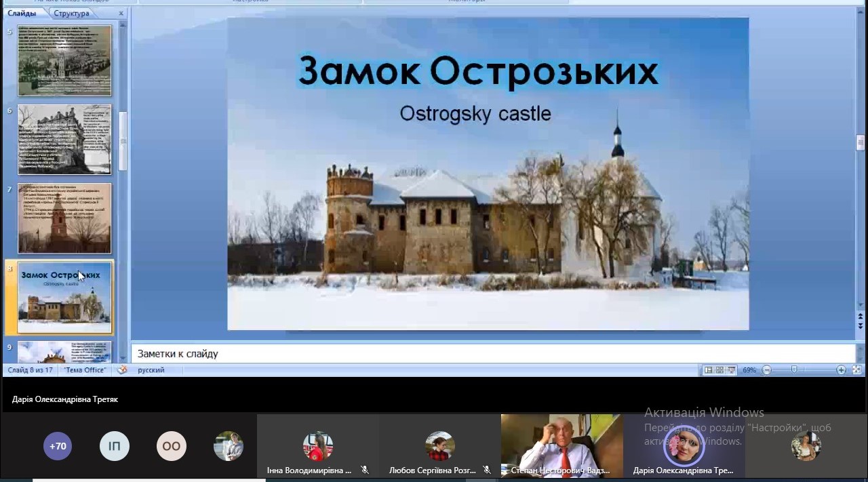Fit slide to current window
The width and height of the screenshot is (868, 482).
[x=856, y=370]
